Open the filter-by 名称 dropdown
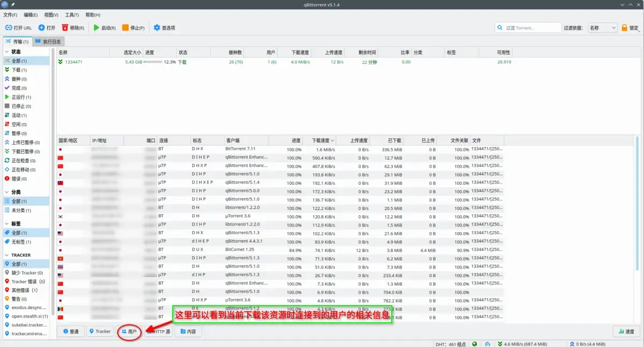The image size is (644, 347). (603, 27)
